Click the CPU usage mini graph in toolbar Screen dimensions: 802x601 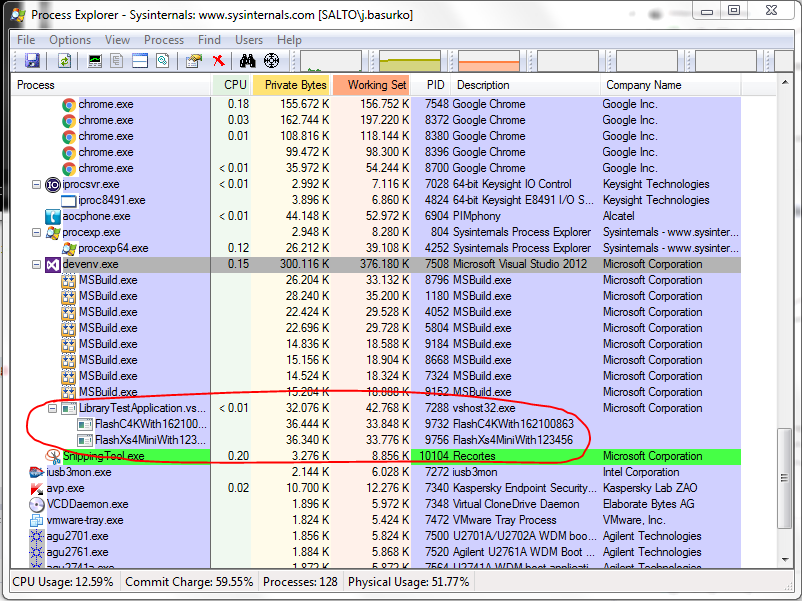(x=331, y=61)
